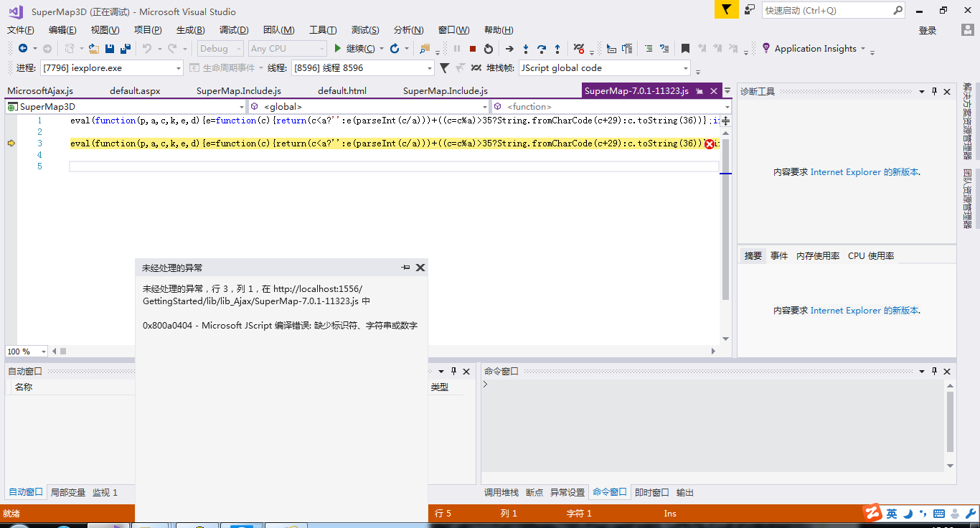
Task: Click the Application Insights lightbulb icon
Action: click(766, 48)
